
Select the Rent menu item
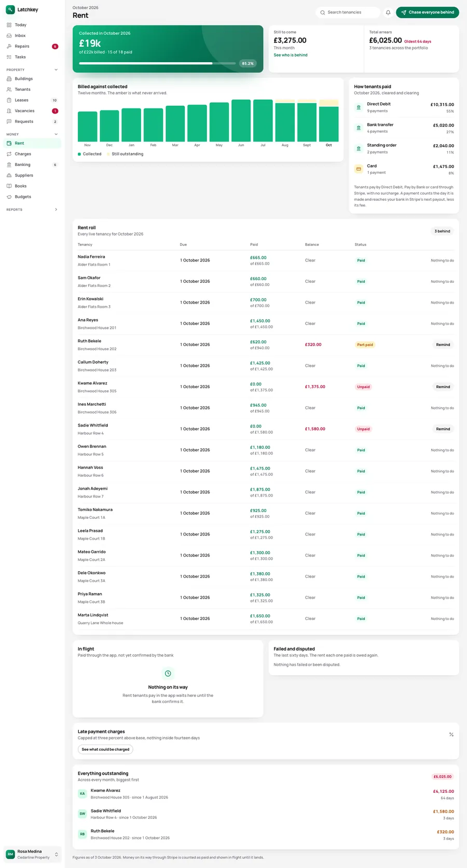(33, 143)
